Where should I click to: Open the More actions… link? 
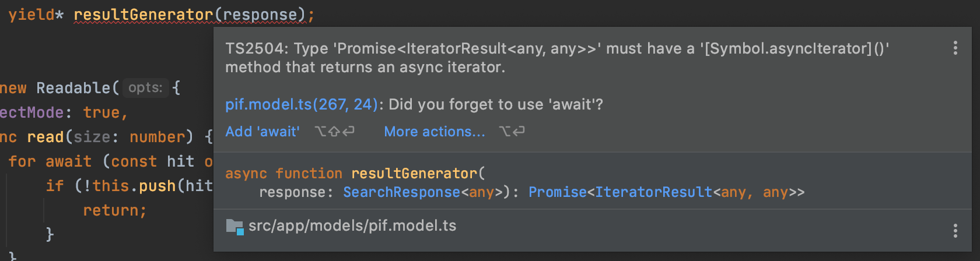[434, 132]
